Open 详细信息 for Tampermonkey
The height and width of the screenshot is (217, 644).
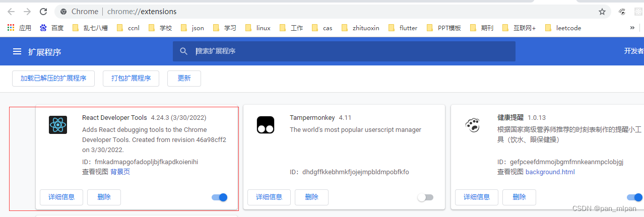[269, 197]
